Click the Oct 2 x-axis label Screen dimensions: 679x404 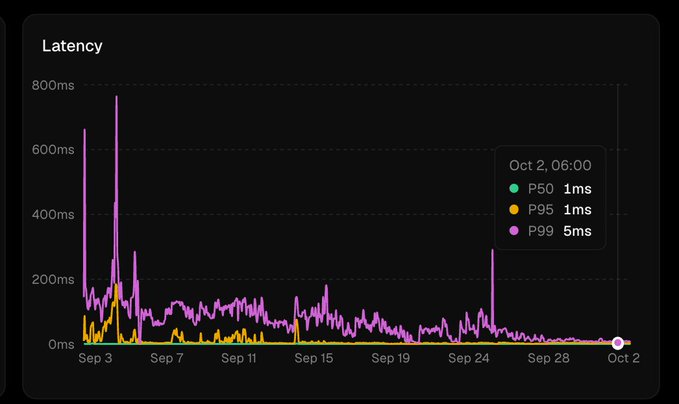[624, 358]
